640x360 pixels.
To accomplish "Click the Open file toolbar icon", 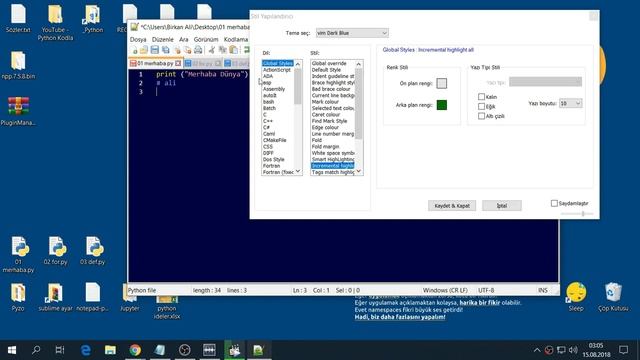I will [x=144, y=50].
